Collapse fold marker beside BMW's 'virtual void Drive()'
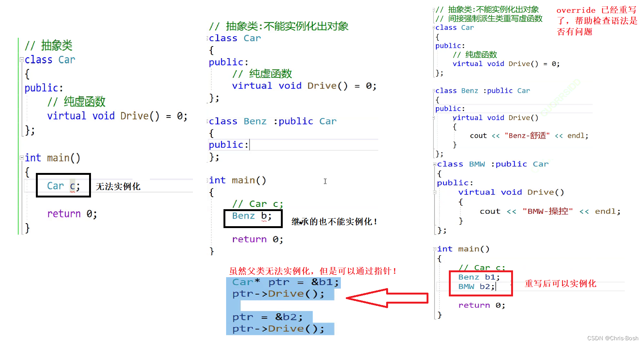Image resolution: width=644 pixels, height=344 pixels. pos(434,193)
